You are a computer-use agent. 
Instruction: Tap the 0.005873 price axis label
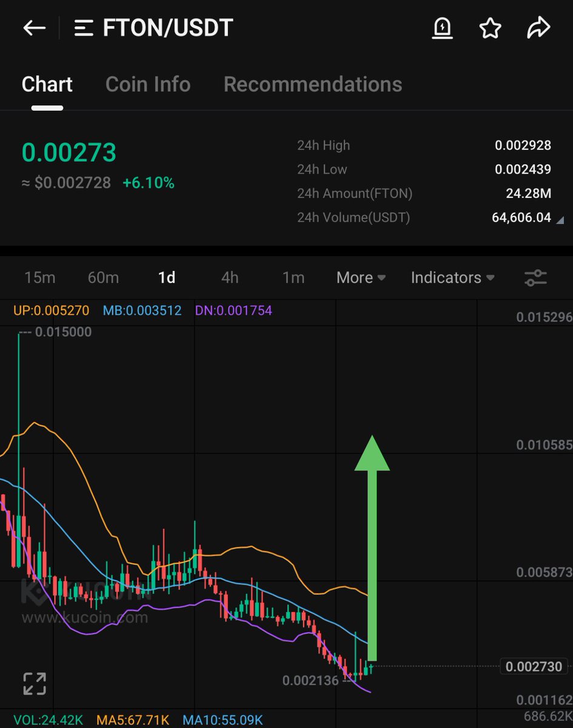544,573
